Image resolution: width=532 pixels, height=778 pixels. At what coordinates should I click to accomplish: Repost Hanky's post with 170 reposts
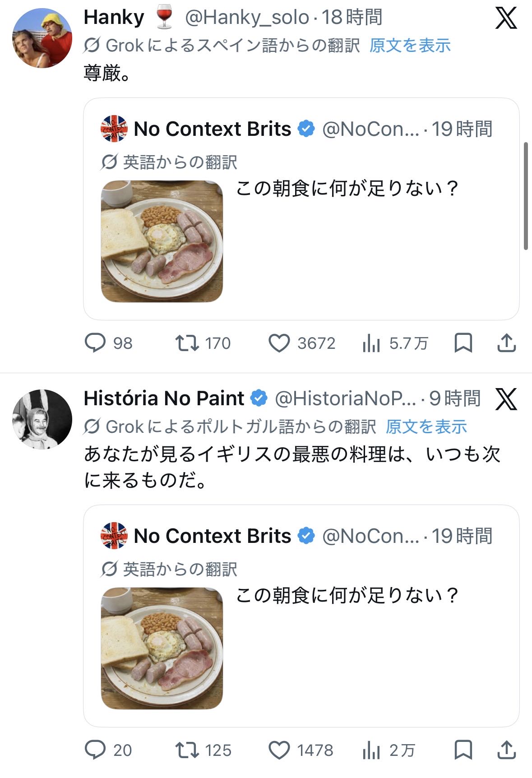[187, 343]
